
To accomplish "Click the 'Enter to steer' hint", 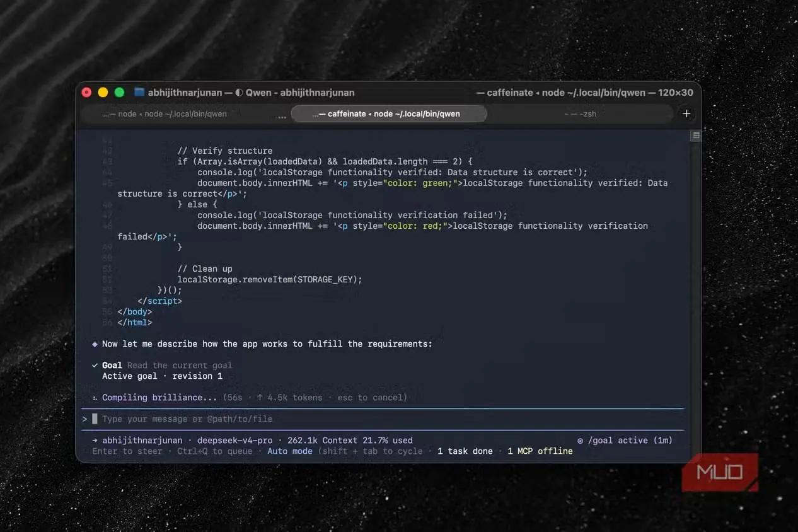I will (127, 451).
